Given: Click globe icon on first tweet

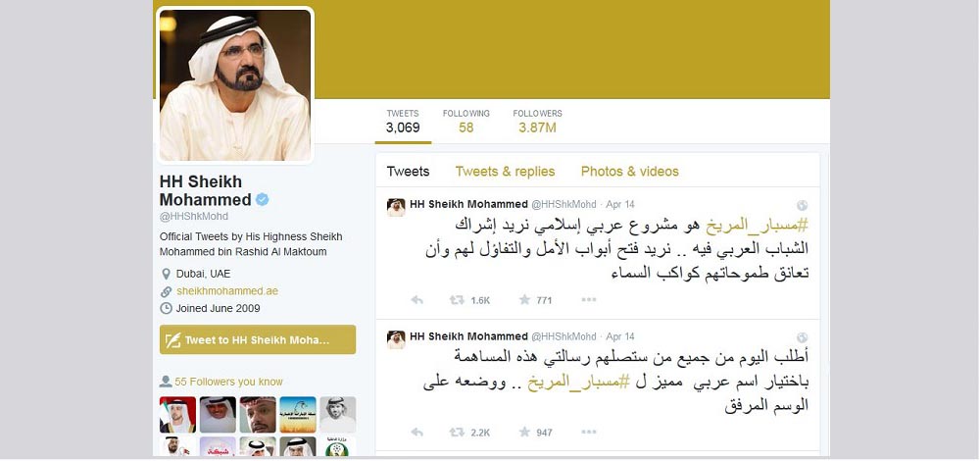Looking at the screenshot, I should pyautogui.click(x=803, y=205).
